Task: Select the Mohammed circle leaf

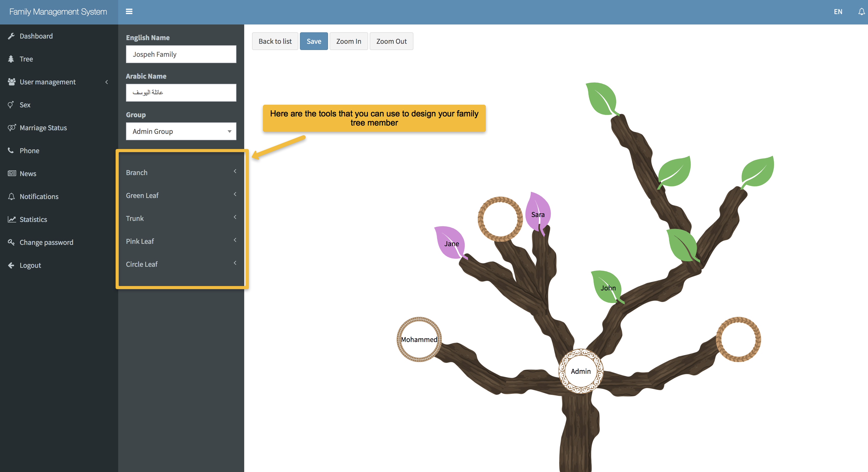Action: coord(419,339)
